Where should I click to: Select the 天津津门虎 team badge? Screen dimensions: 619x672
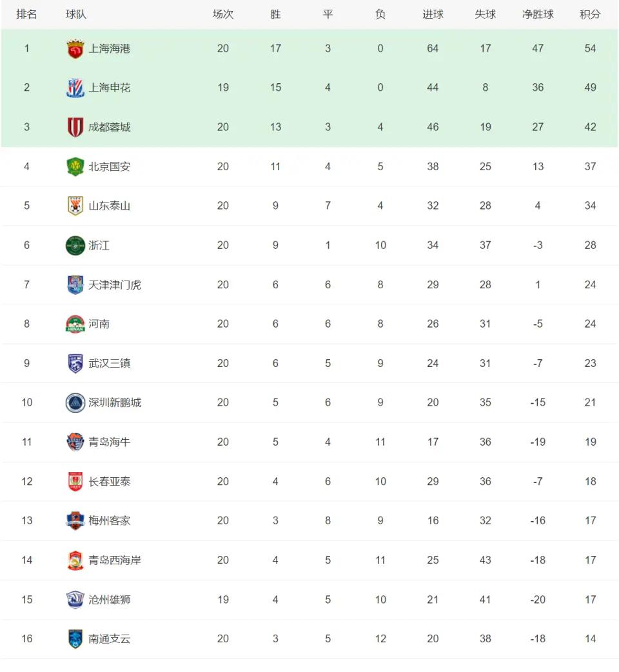tap(75, 285)
